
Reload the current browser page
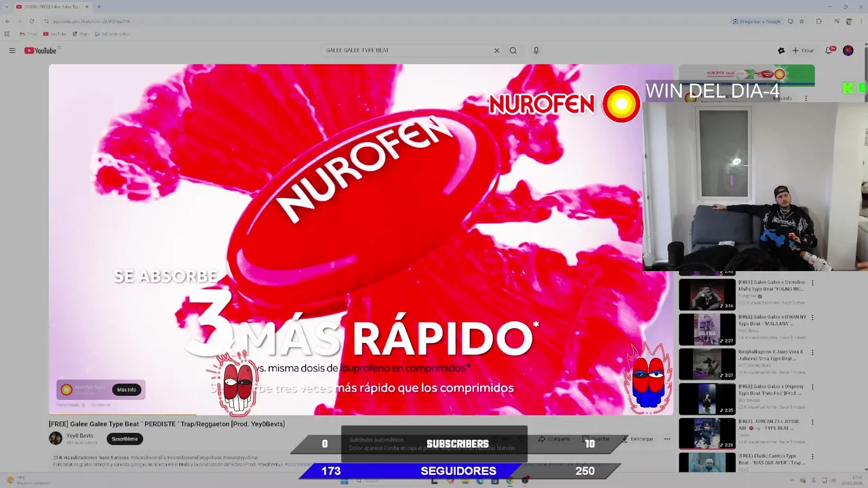click(31, 21)
